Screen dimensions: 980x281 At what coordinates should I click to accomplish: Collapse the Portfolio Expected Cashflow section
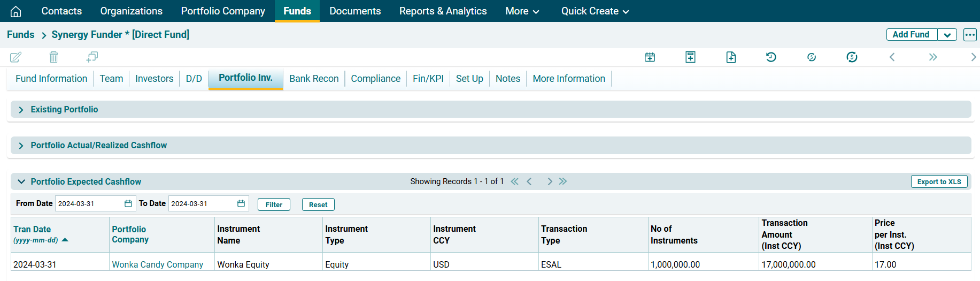click(x=21, y=182)
